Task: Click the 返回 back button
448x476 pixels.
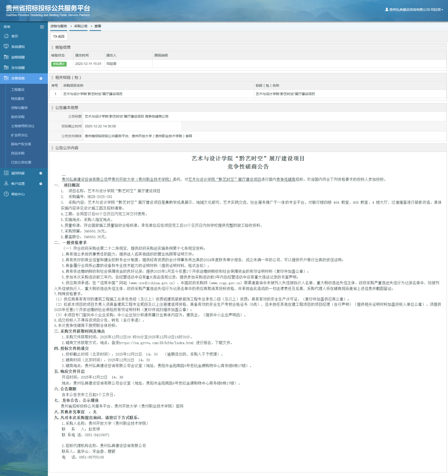Action: [59, 37]
